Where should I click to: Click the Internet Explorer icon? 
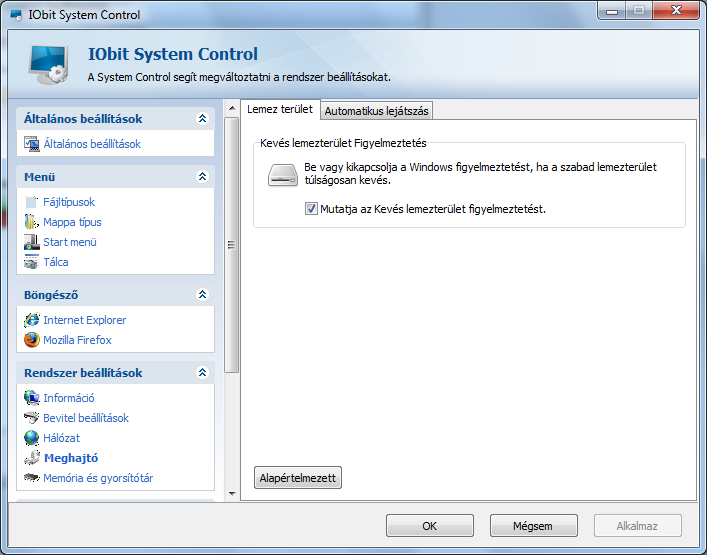click(x=32, y=320)
